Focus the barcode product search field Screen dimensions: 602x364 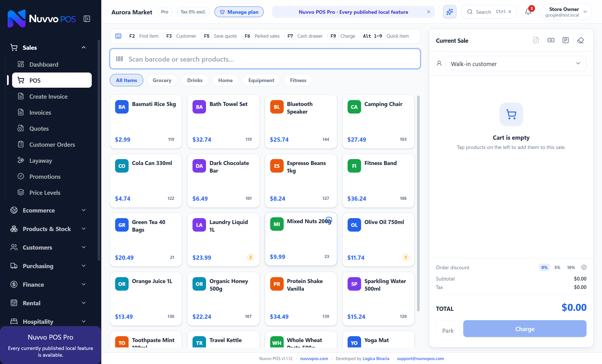tap(265, 59)
